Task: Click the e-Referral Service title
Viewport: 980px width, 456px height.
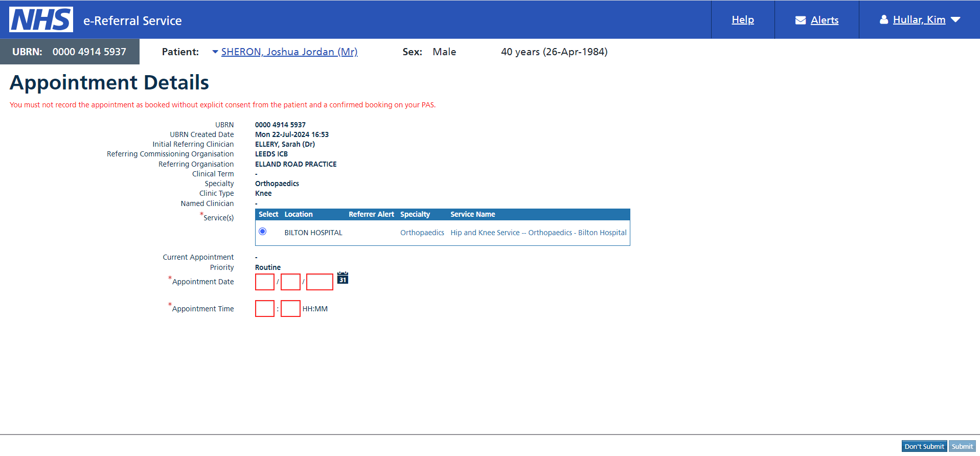Action: coord(132,20)
